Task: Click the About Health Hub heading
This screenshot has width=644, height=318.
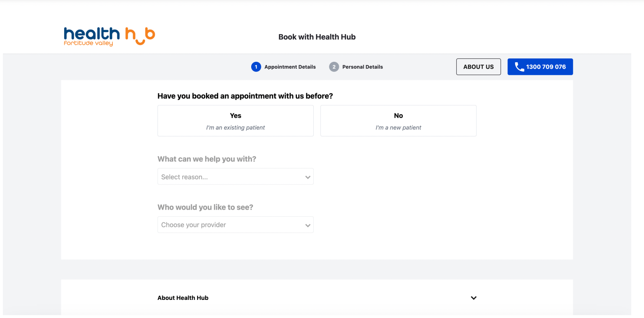Action: tap(183, 298)
